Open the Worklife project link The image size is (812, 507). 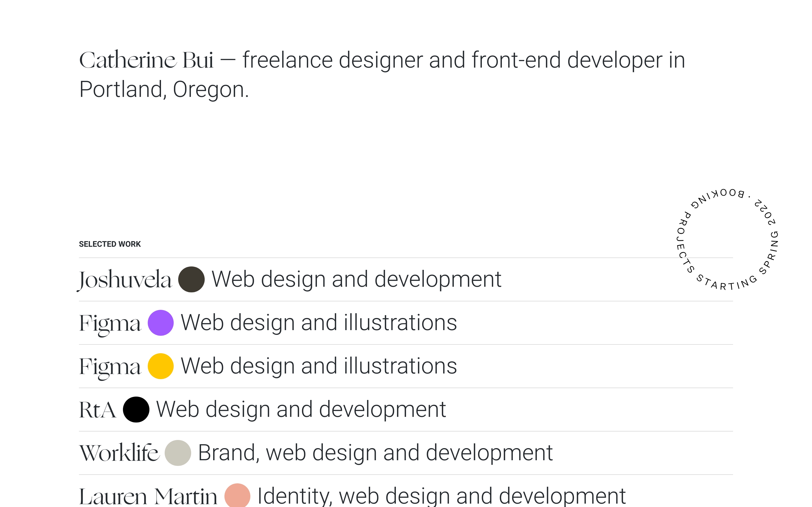pyautogui.click(x=119, y=453)
